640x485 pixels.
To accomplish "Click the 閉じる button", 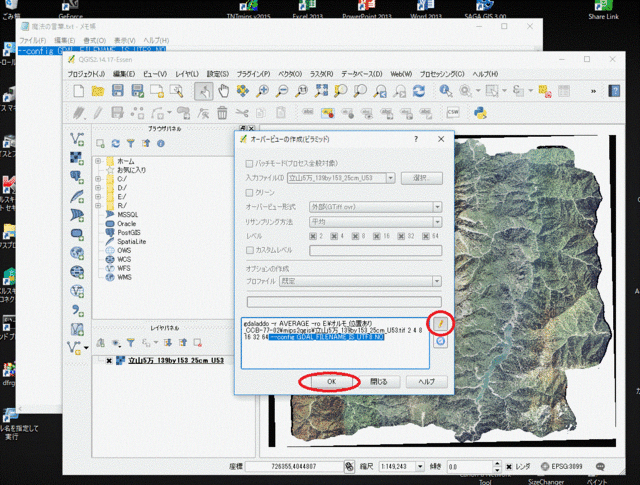I will [x=379, y=382].
